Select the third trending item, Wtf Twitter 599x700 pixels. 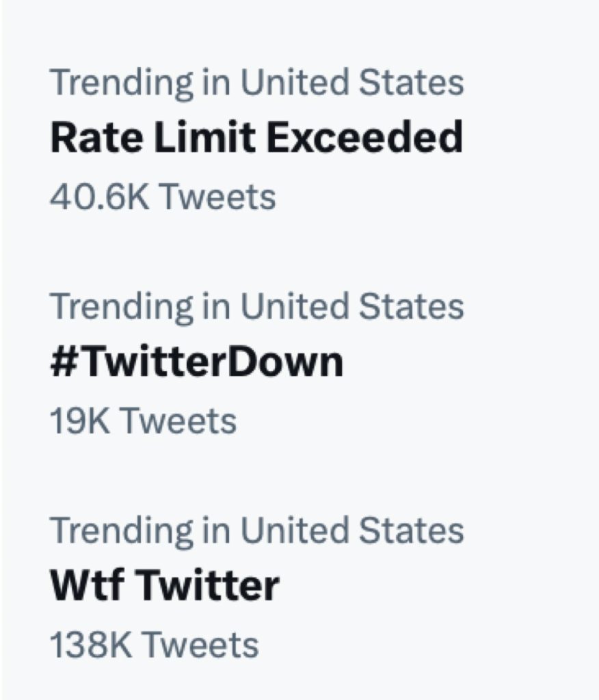[x=165, y=586]
